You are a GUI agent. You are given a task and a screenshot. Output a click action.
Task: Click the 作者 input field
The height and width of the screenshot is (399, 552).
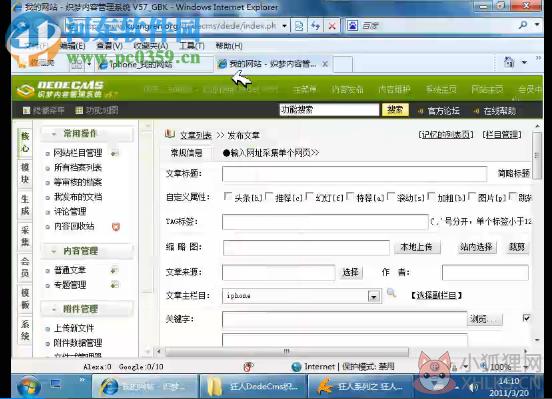click(485, 272)
